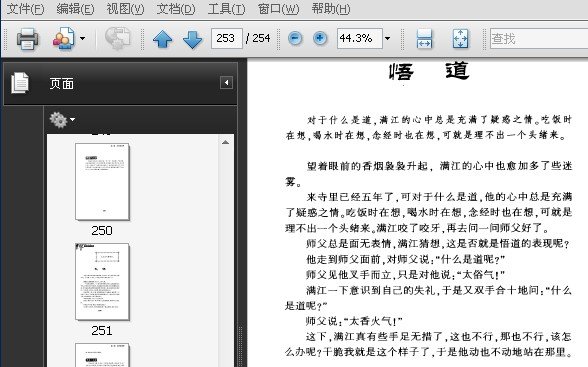The width and height of the screenshot is (588, 367).
Task: Click the Print icon in toolbar
Action: pos(27,39)
